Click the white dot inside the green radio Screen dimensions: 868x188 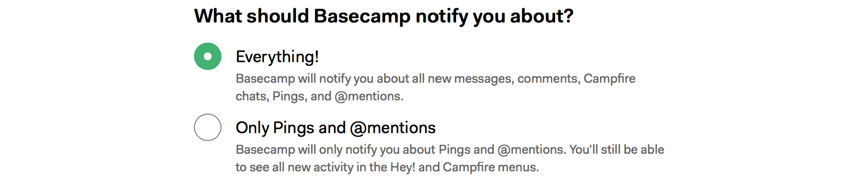pyautogui.click(x=208, y=56)
